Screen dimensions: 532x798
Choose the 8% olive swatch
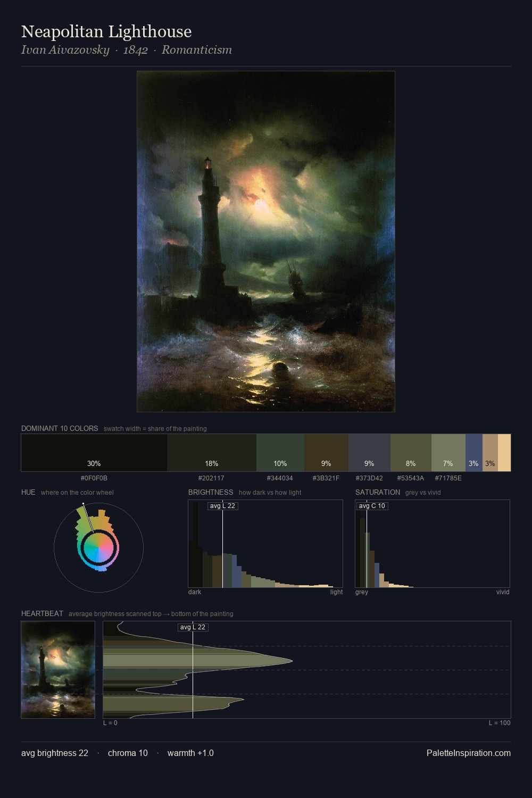click(x=411, y=453)
